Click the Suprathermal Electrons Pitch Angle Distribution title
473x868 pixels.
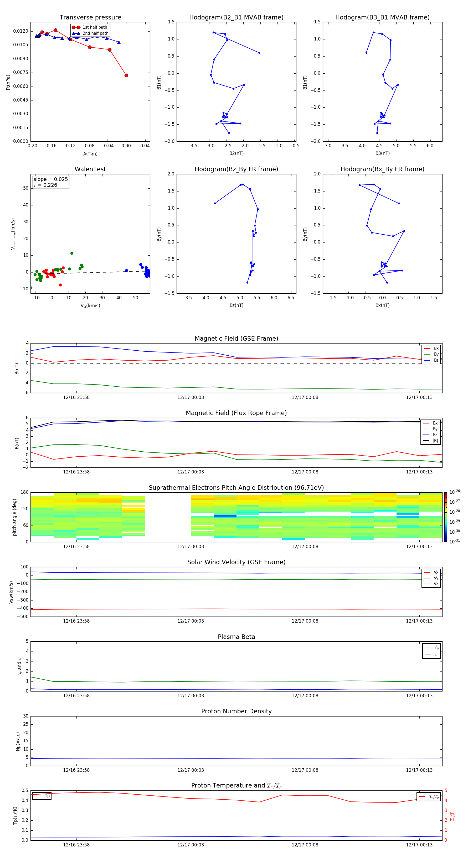pos(236,488)
